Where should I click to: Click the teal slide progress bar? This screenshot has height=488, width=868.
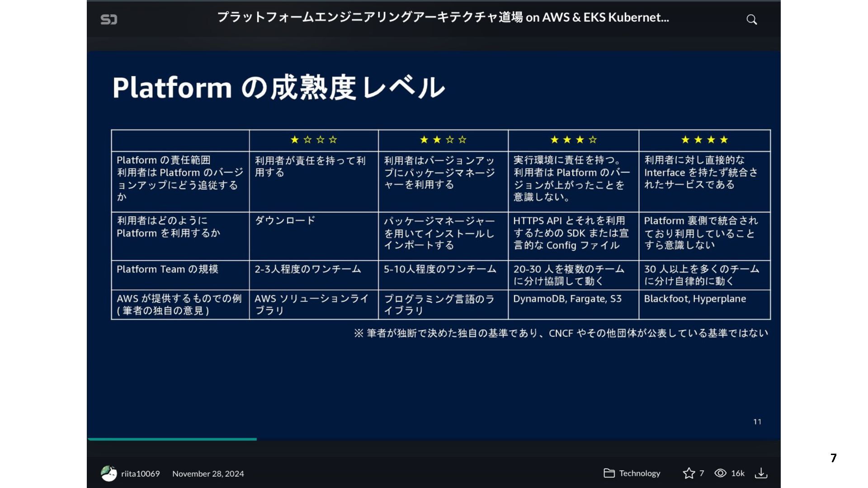pos(172,439)
